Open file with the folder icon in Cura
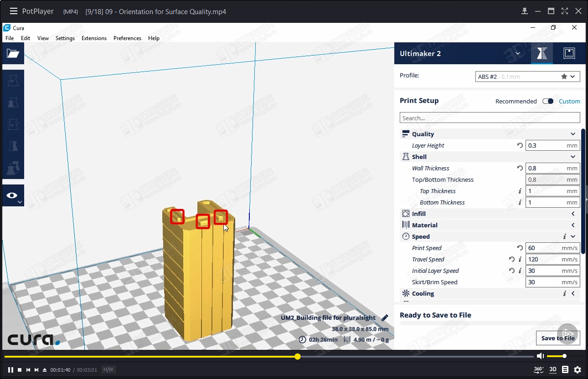The image size is (588, 379). click(13, 53)
